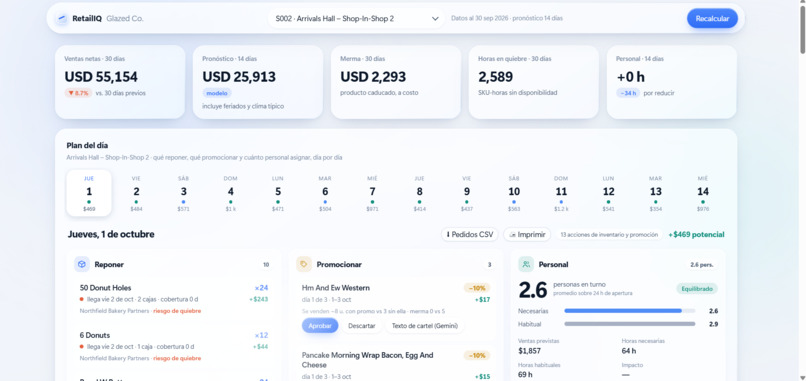Click the Pronóstico USD 25,913 card
The image size is (806, 381).
258,82
